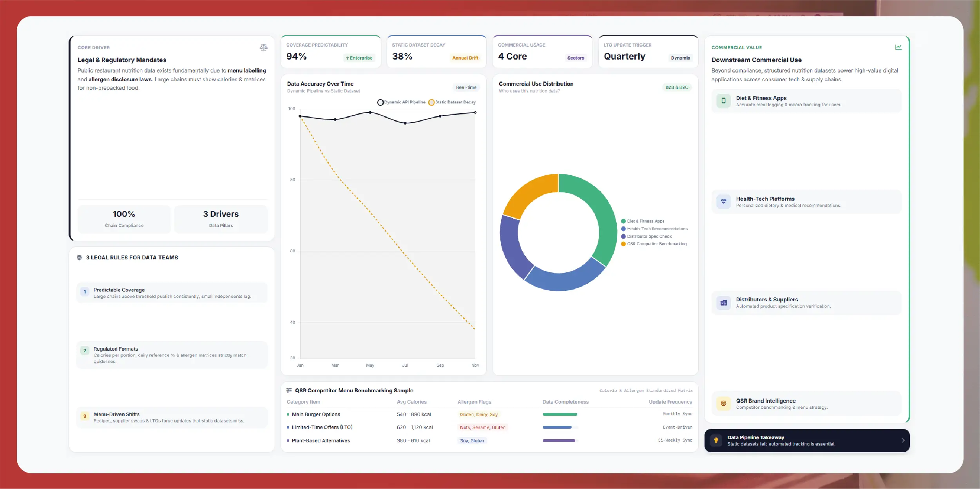Click the Limited-Time Offers (LTO) row label
Viewport: 980px width, 489px height.
(x=322, y=427)
